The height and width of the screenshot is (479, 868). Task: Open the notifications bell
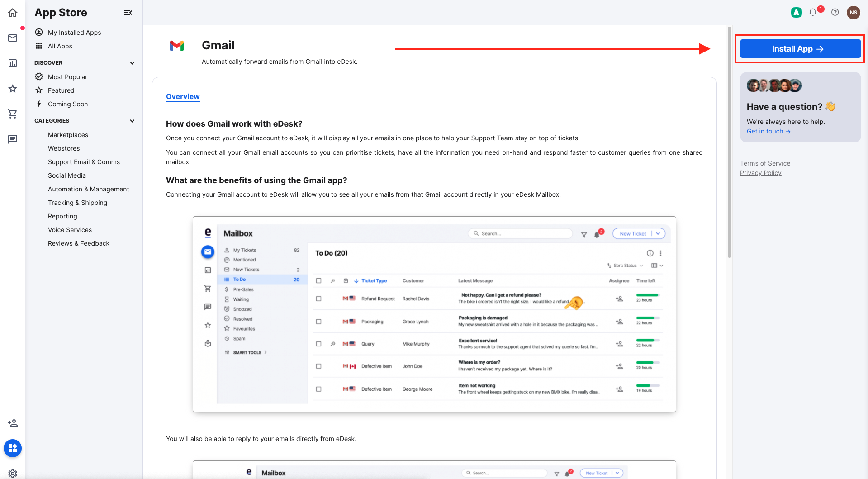coord(813,12)
